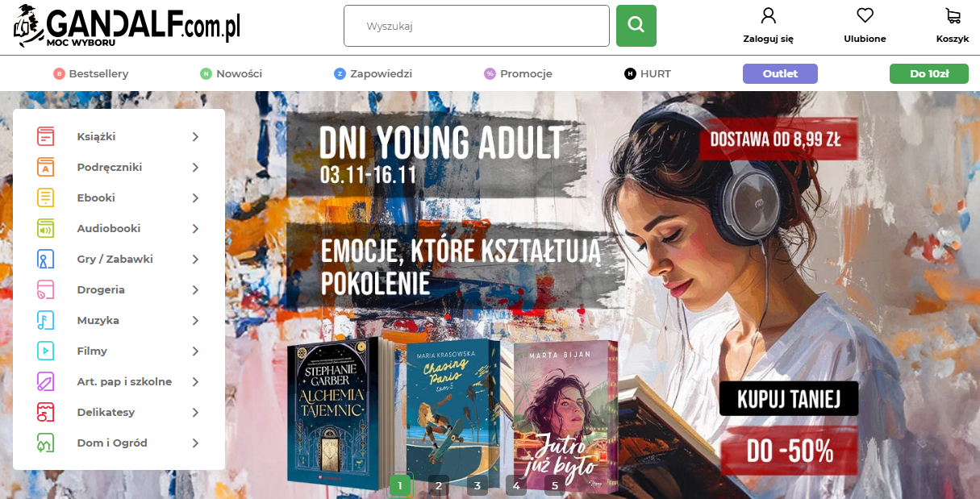Click the green Do 10zł button

(x=929, y=74)
